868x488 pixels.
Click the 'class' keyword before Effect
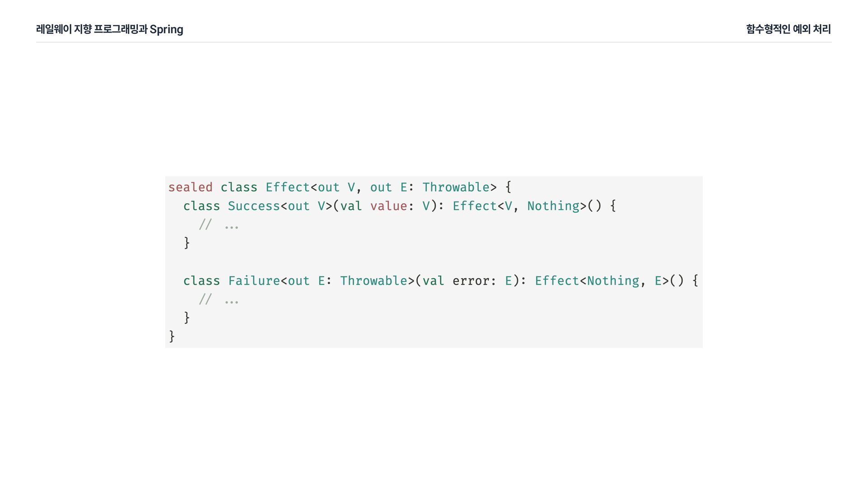click(239, 187)
